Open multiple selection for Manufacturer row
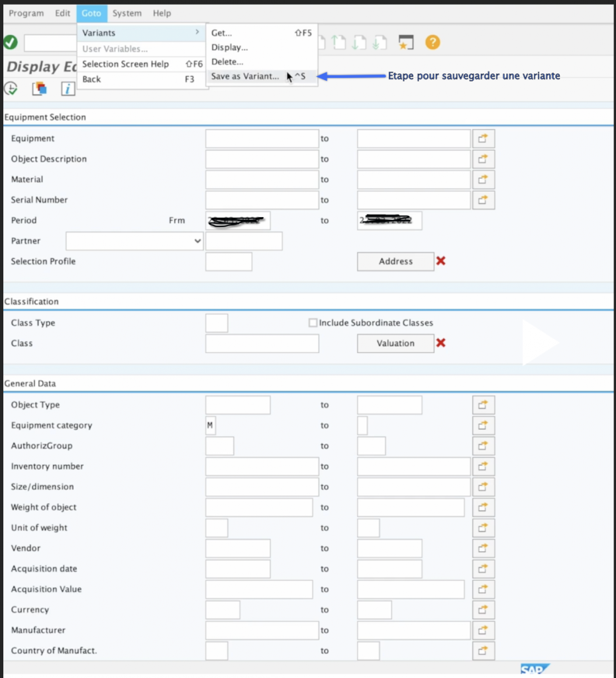Viewport: 616px width, 678px height. [x=483, y=630]
